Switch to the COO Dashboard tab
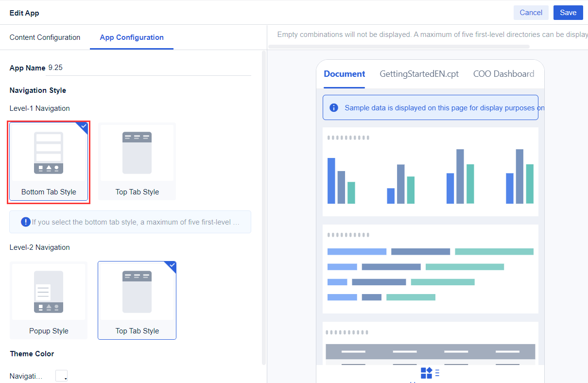Viewport: 588px width, 383px height. pyautogui.click(x=504, y=74)
